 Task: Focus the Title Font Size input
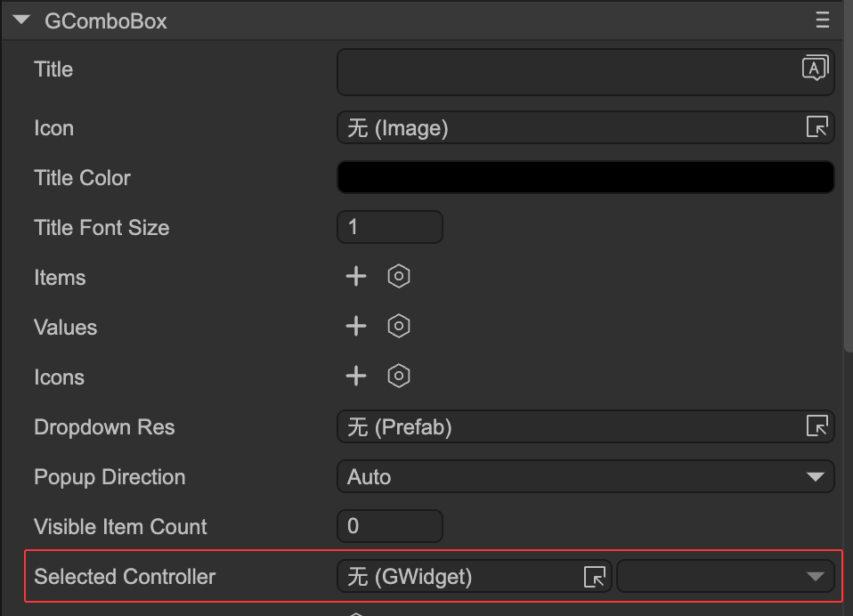click(x=389, y=227)
